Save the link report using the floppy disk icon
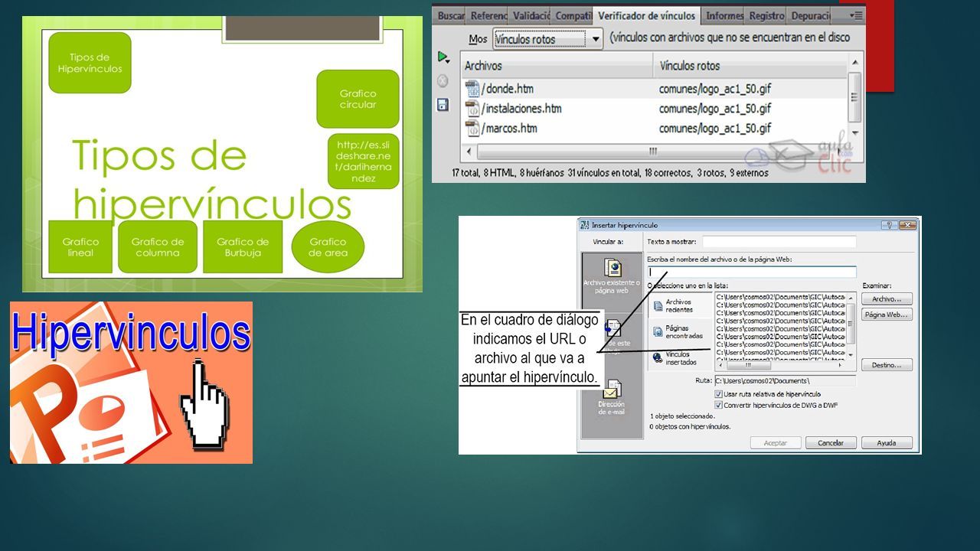 coord(443,105)
